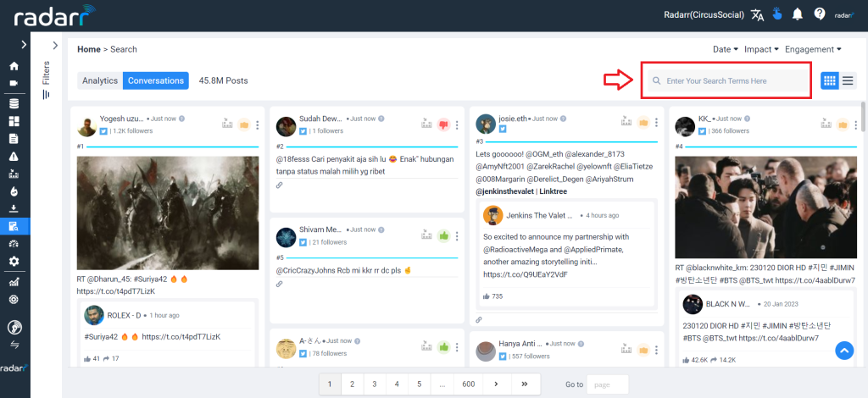Open the alert warning triangle icon in sidebar
Viewport: 868px width, 398px height.
pyautogui.click(x=14, y=157)
